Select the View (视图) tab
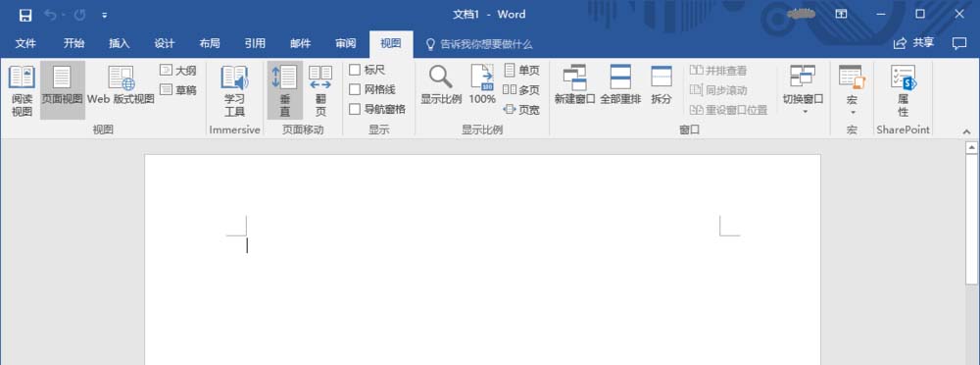The height and width of the screenshot is (365, 980). 391,44
